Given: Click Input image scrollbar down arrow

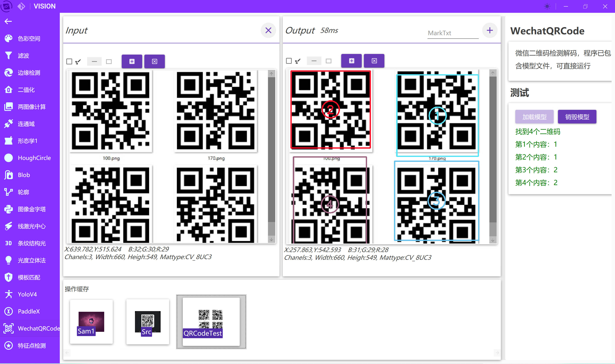Looking at the screenshot, I should pyautogui.click(x=271, y=239).
